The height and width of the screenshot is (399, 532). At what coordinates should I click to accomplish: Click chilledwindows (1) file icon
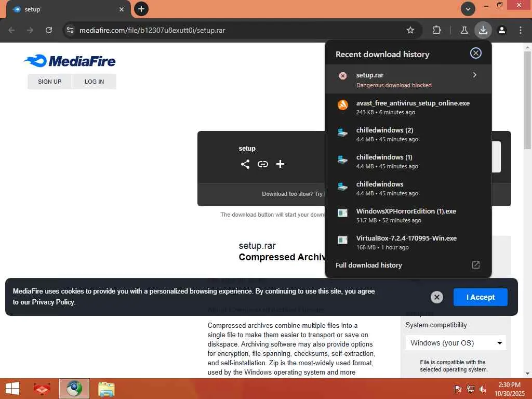[343, 159]
